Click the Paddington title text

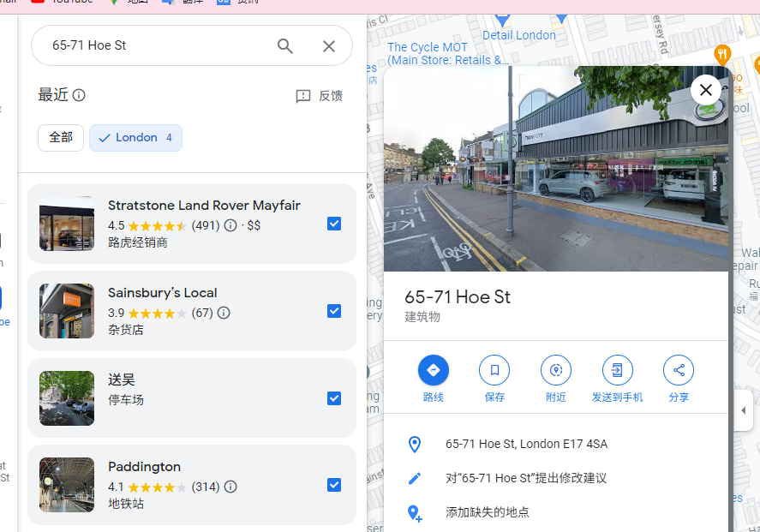click(145, 467)
